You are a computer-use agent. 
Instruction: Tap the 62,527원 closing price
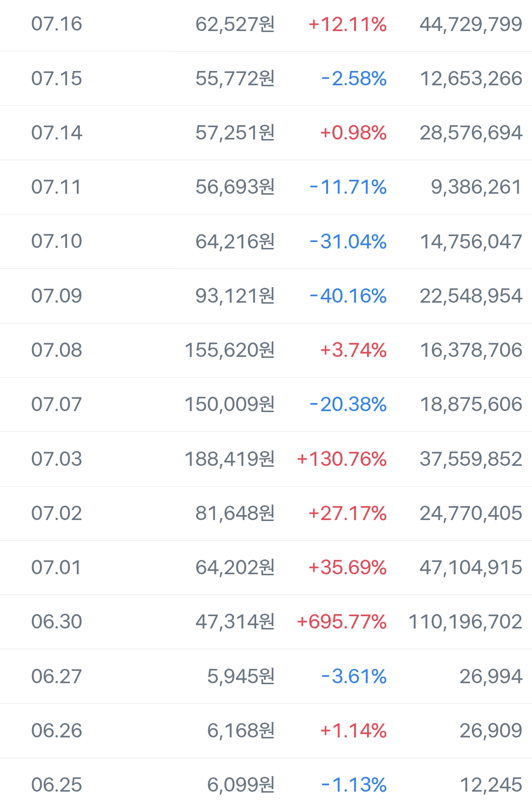(x=235, y=24)
